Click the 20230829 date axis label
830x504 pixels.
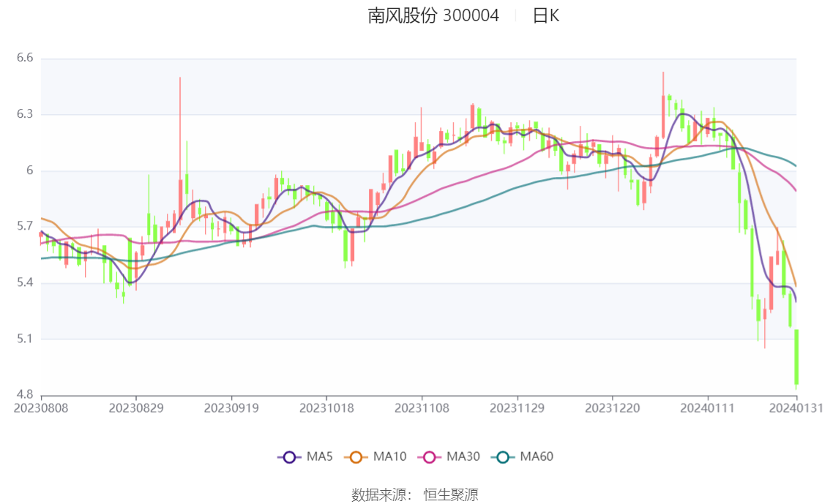(x=136, y=408)
